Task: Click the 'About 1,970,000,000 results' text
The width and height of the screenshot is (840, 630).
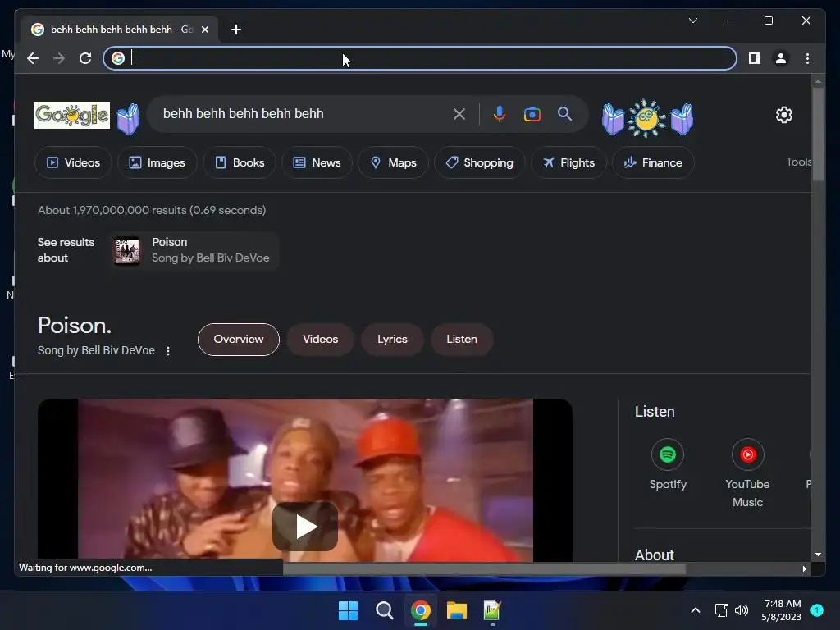Action: (x=152, y=210)
